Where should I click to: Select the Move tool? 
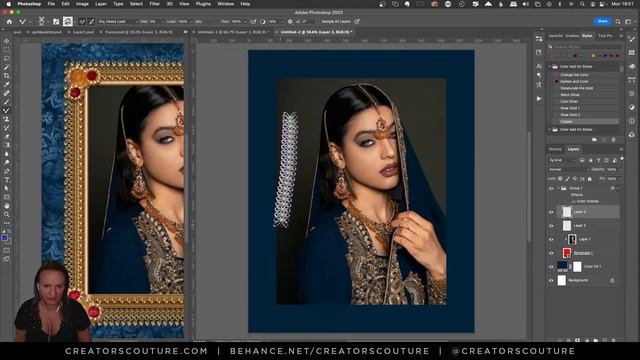(7, 41)
